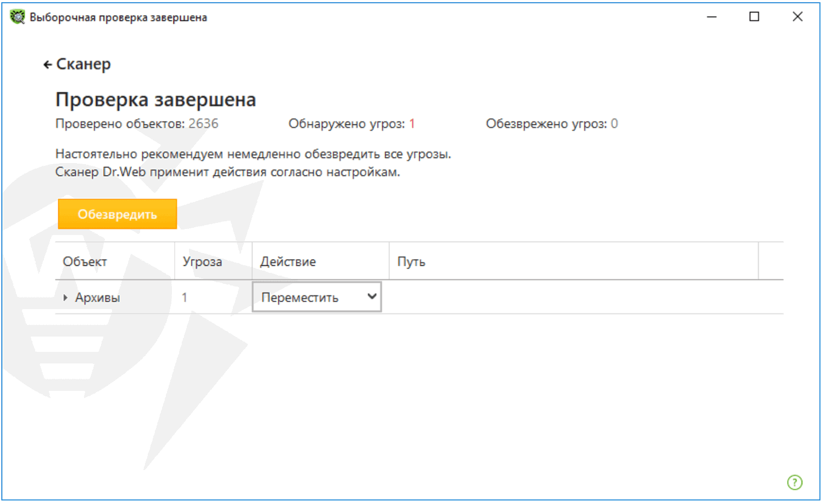Open help via the question mark icon

point(794,482)
